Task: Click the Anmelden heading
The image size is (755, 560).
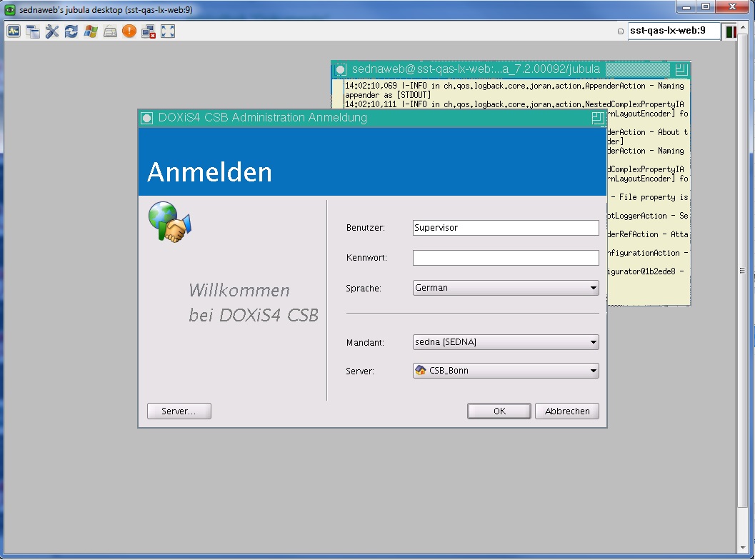Action: (x=210, y=172)
